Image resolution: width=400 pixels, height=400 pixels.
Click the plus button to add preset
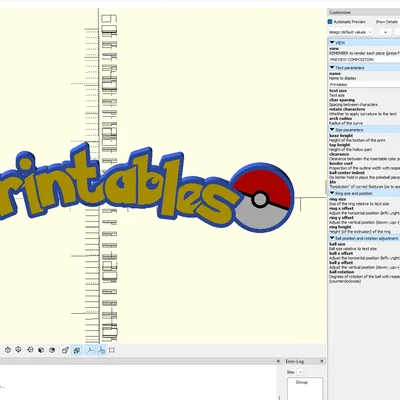click(385, 32)
